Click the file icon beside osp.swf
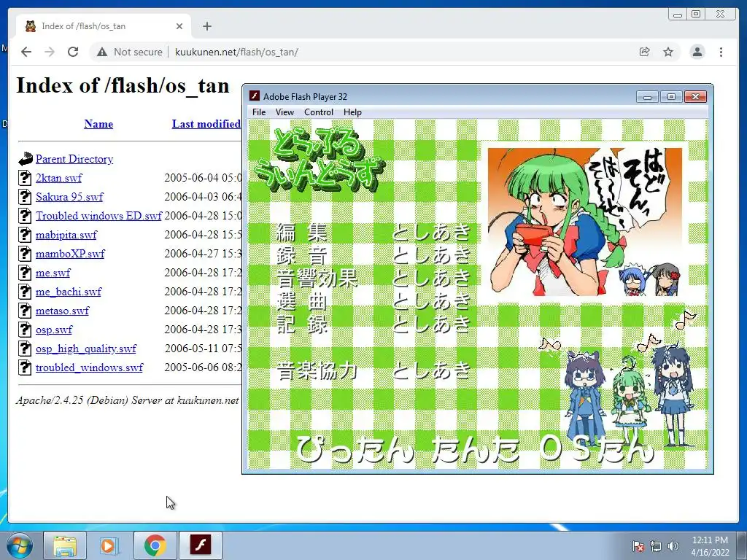The image size is (747, 560). pos(26,330)
